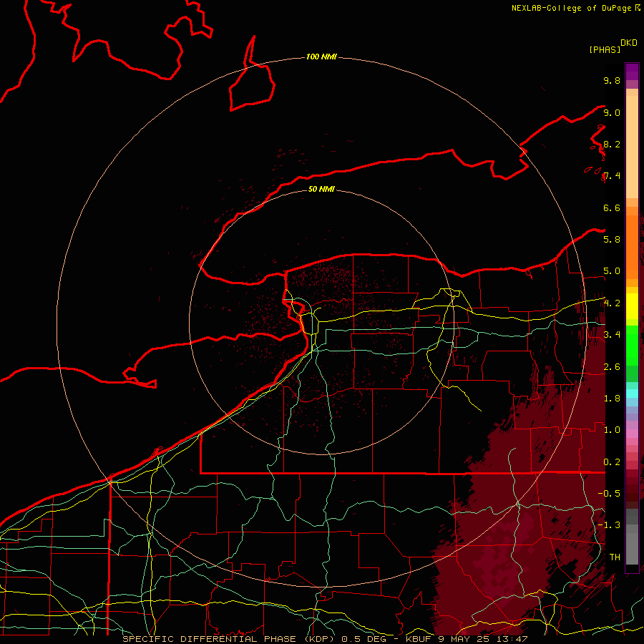Image resolution: width=644 pixels, height=644 pixels.
Task: Click the pink segment of the color bar
Action: click(632, 434)
